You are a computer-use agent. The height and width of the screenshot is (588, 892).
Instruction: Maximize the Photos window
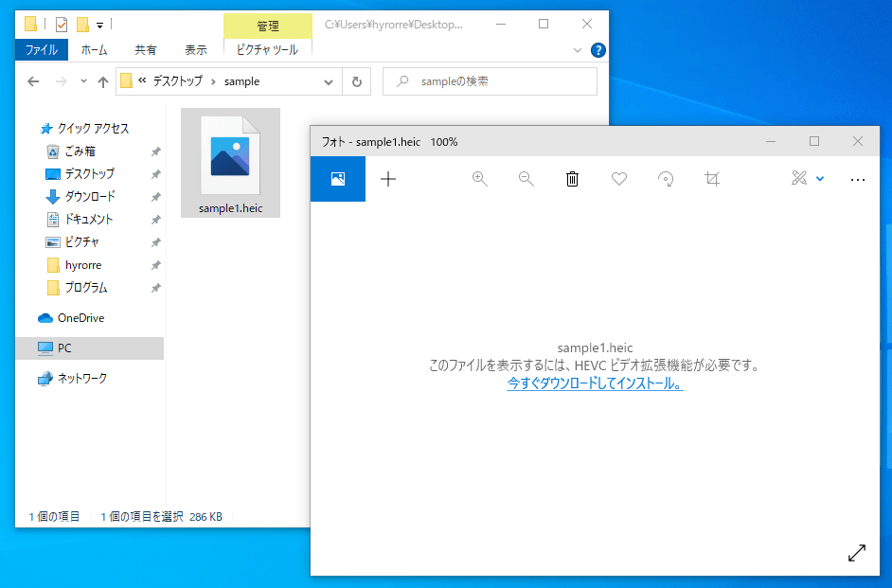(814, 142)
